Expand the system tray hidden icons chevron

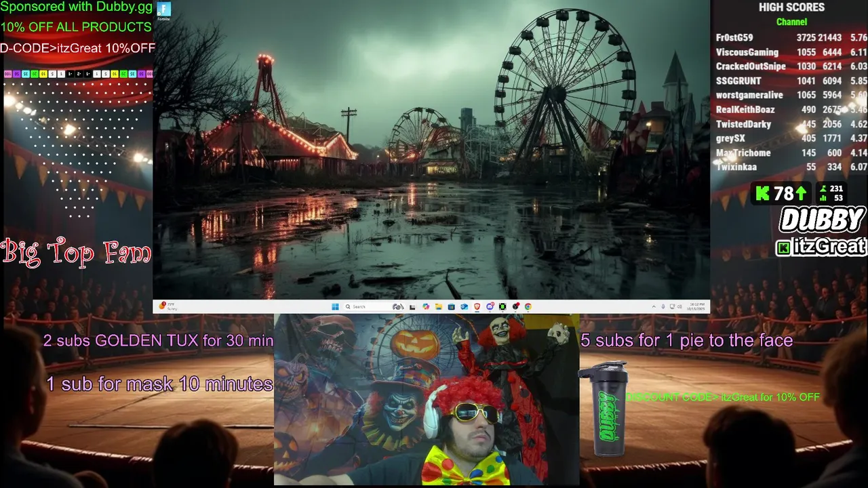tap(654, 306)
